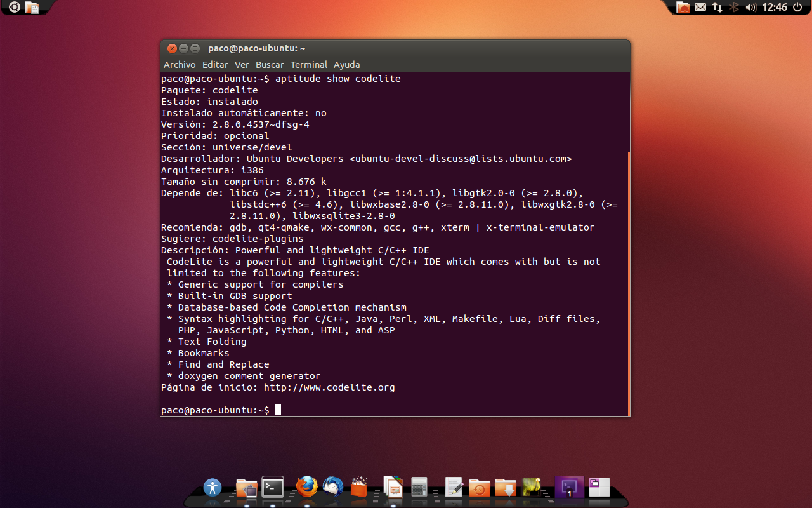812x508 pixels.
Task: Open the Archivo menu
Action: pos(180,65)
